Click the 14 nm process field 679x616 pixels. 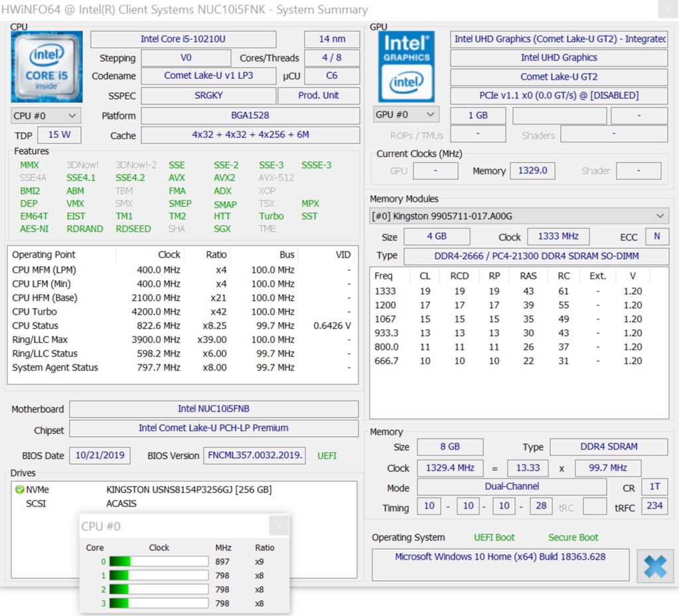click(x=332, y=39)
